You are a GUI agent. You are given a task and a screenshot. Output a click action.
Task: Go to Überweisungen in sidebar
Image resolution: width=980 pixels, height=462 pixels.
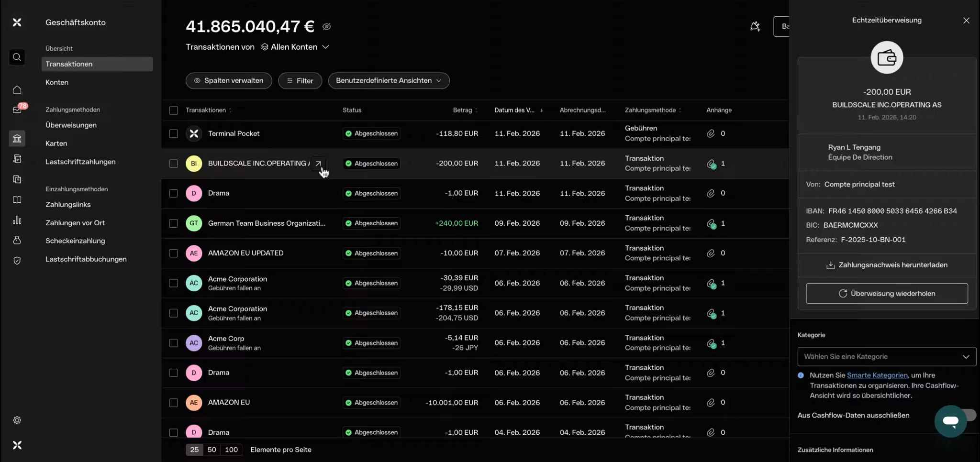pyautogui.click(x=71, y=125)
